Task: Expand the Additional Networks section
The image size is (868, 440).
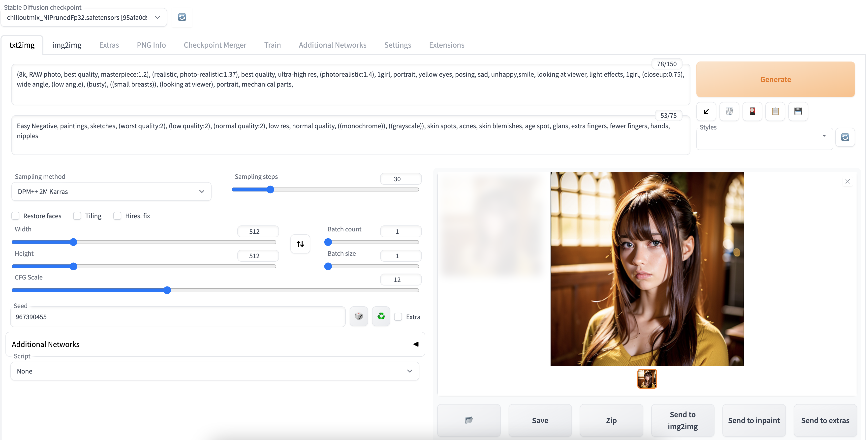Action: tap(415, 344)
